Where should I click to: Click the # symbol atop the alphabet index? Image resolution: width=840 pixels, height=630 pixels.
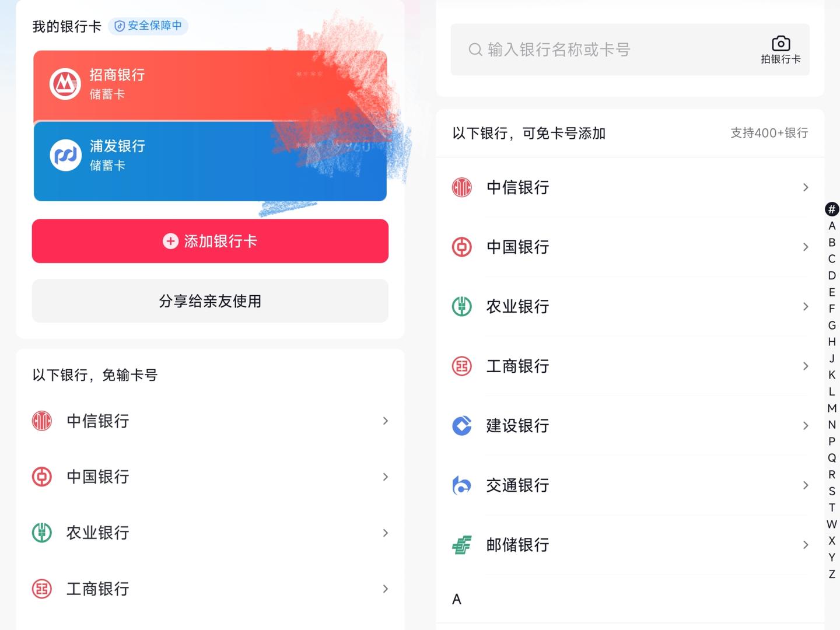tap(831, 209)
